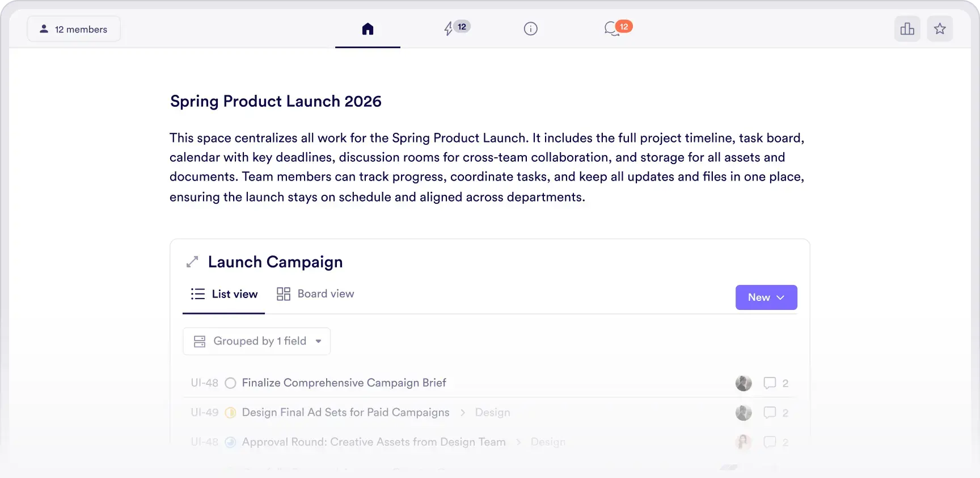Open the 12 members button
The width and height of the screenshot is (980, 478).
74,29
